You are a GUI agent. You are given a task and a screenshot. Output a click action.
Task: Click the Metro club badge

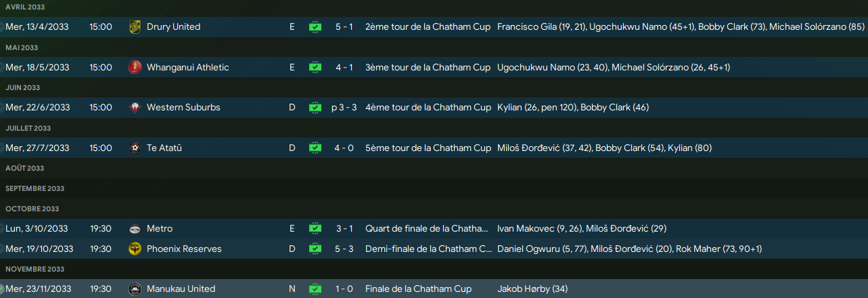pyautogui.click(x=135, y=229)
